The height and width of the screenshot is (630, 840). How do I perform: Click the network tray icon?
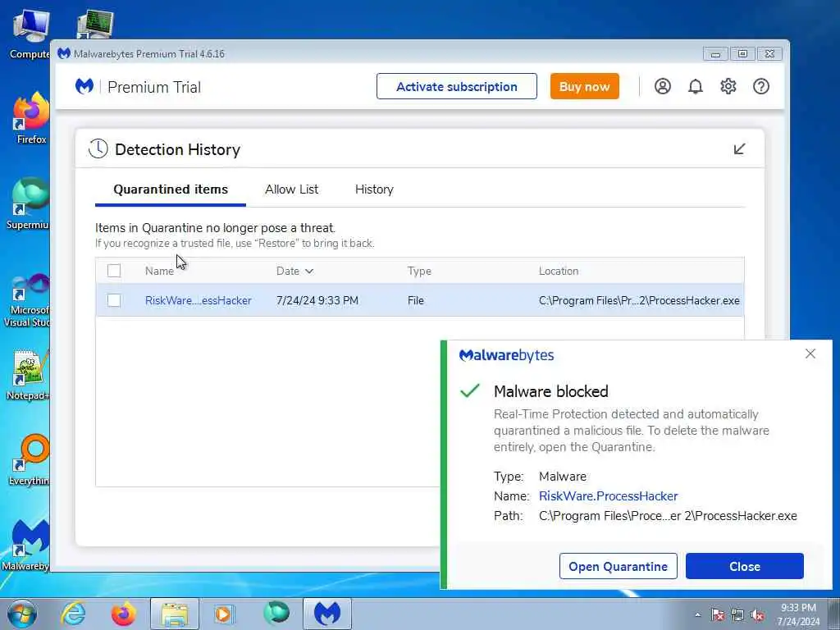[737, 615]
